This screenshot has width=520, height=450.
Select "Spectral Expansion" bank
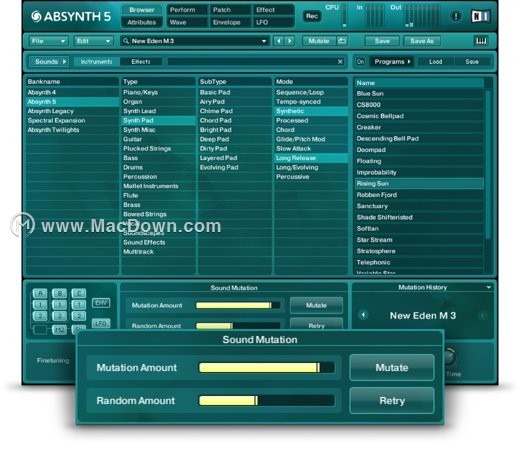(x=72, y=120)
